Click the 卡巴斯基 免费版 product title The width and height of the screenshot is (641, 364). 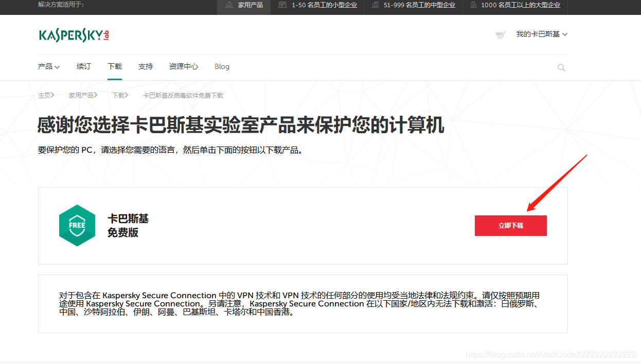(128, 226)
